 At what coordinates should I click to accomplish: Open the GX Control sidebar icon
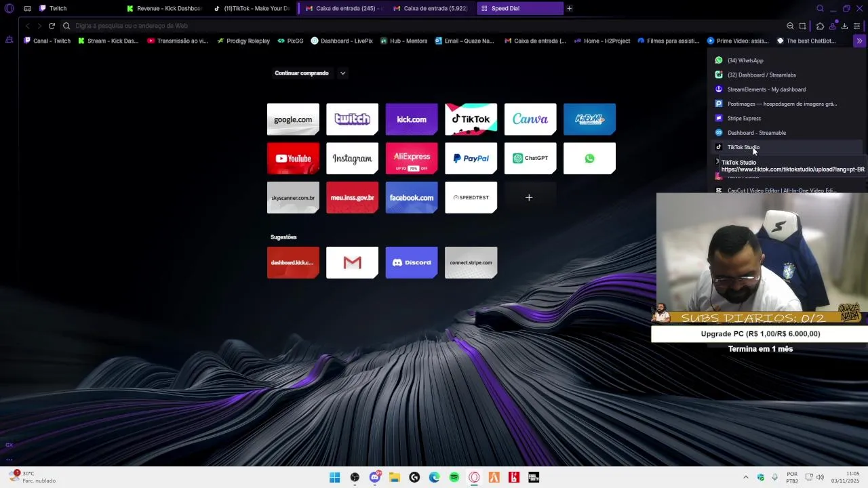coord(9,445)
